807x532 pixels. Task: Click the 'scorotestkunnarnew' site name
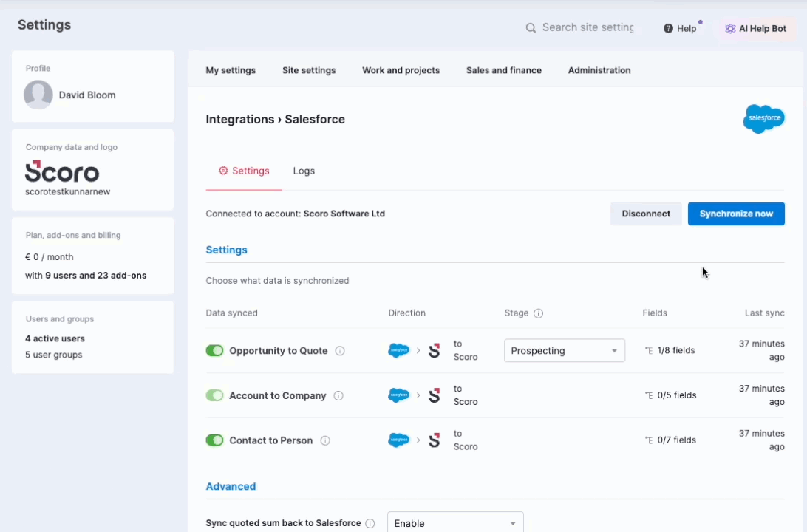(67, 191)
